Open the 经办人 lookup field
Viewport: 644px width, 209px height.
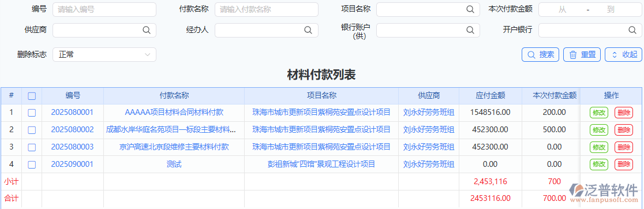(x=267, y=30)
